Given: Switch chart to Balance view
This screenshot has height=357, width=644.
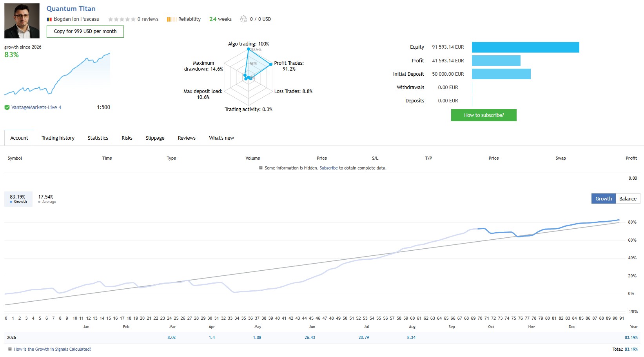Looking at the screenshot, I should pos(628,199).
